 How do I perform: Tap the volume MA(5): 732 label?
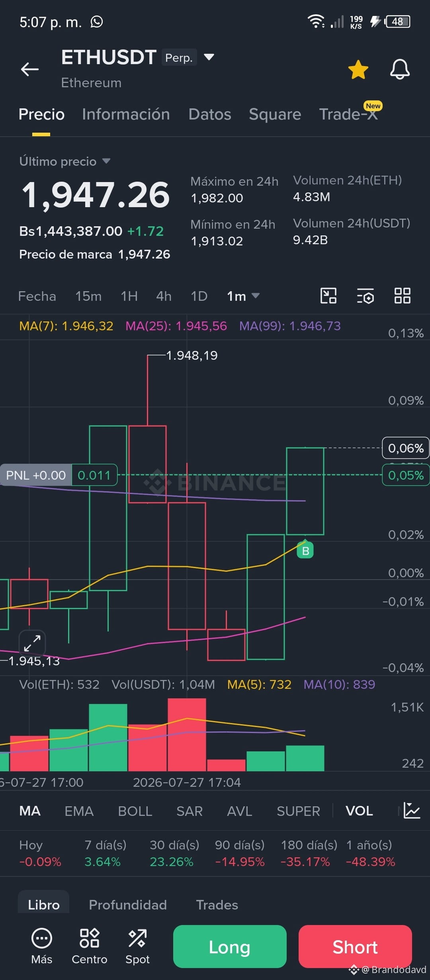(x=259, y=684)
